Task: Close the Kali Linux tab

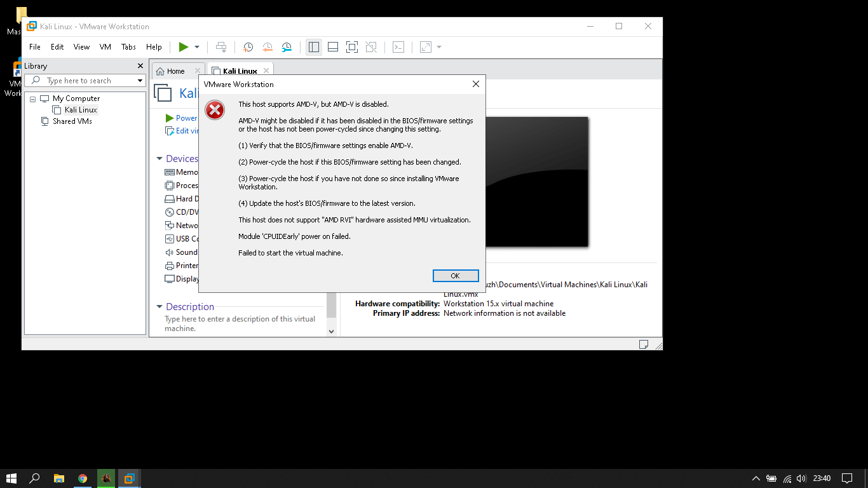Action: (x=266, y=71)
